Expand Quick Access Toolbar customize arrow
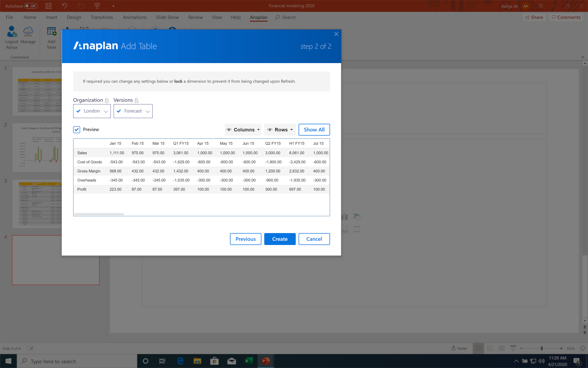Screen dimensions: 588x368 tap(113, 6)
